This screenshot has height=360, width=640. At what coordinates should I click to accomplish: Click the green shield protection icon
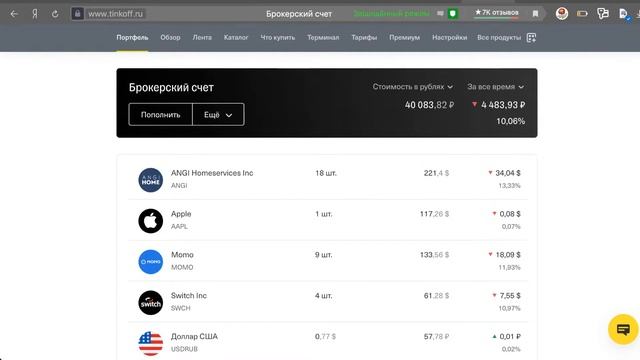pos(452,14)
